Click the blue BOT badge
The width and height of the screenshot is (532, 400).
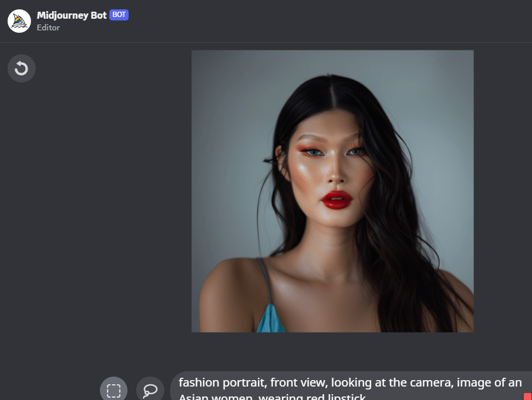click(x=119, y=15)
